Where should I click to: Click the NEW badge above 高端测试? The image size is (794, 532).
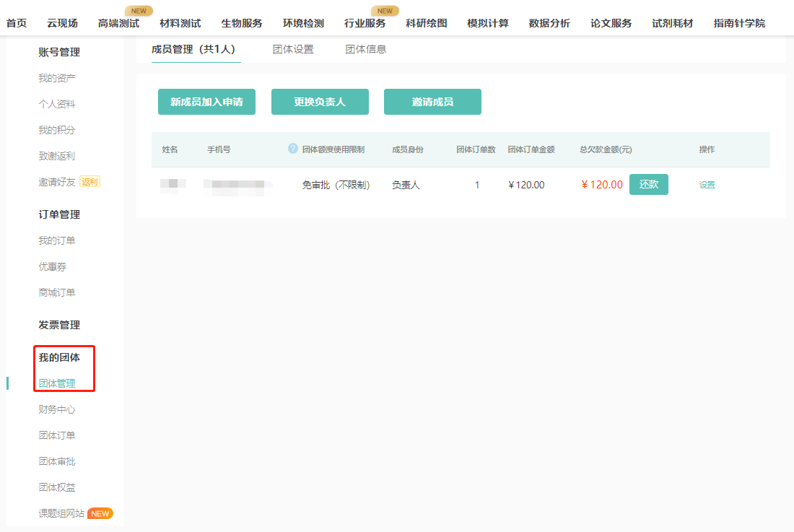pos(139,11)
